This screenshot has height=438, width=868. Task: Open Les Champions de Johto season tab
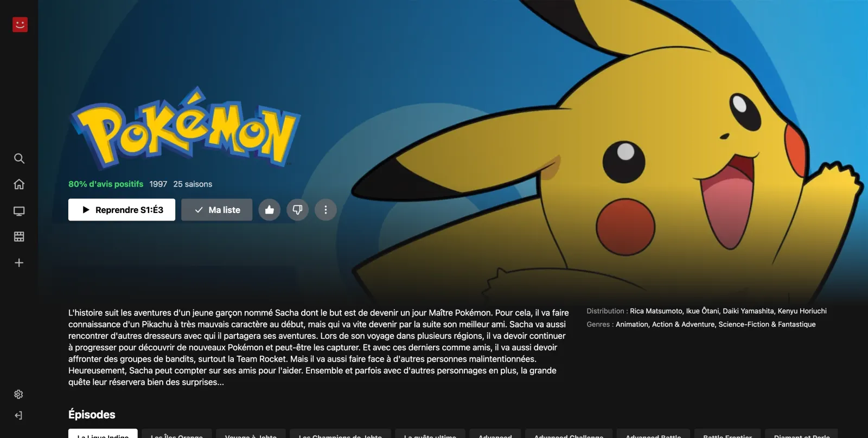tap(341, 434)
